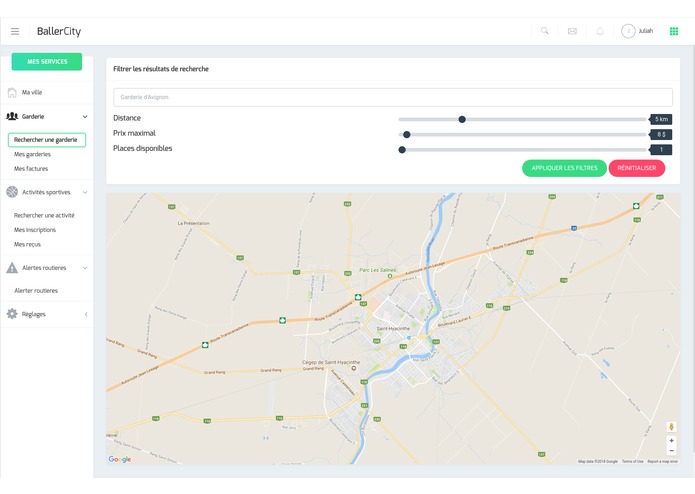
Task: Expand the Réglages section arrow
Action: click(86, 314)
